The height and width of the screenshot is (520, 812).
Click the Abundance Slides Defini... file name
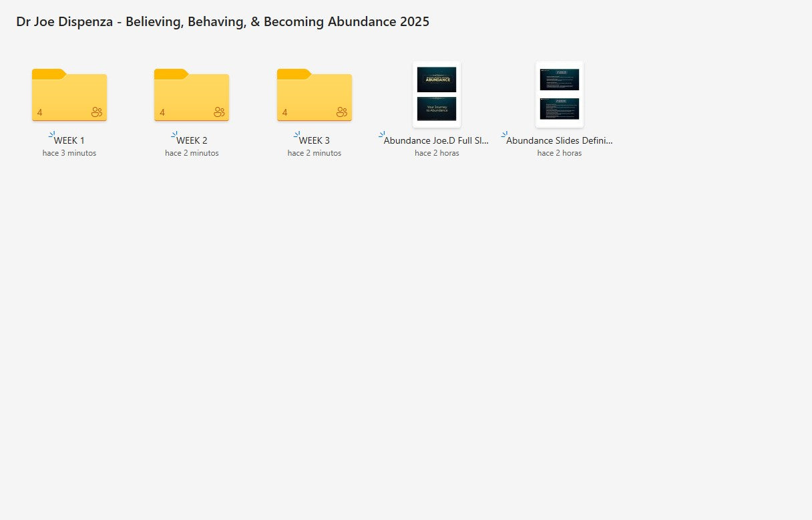coord(560,141)
